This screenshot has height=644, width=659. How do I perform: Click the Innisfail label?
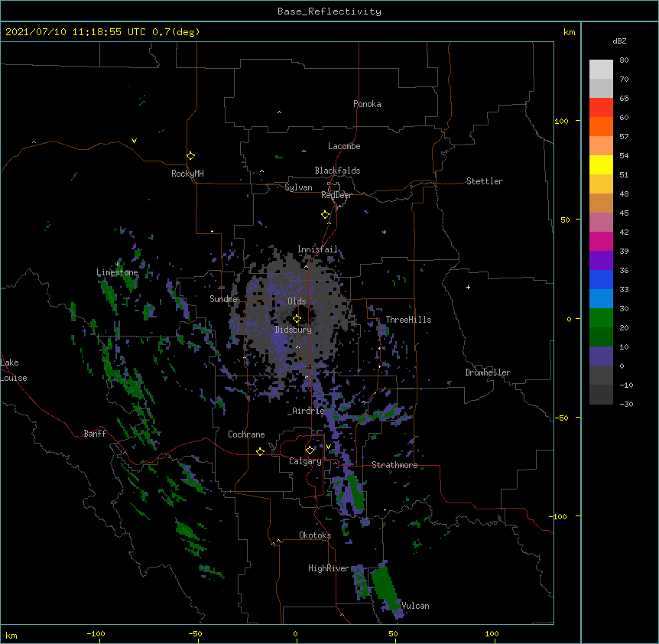[317, 249]
